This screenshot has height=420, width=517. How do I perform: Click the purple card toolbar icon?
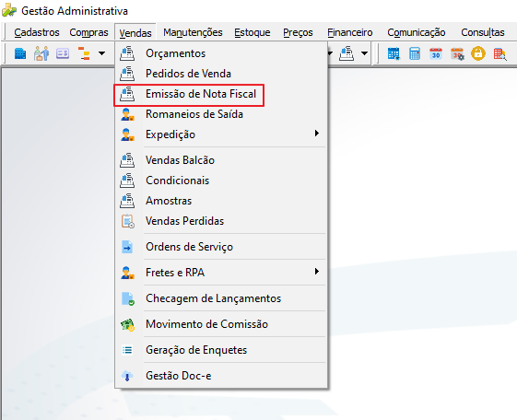(x=63, y=53)
